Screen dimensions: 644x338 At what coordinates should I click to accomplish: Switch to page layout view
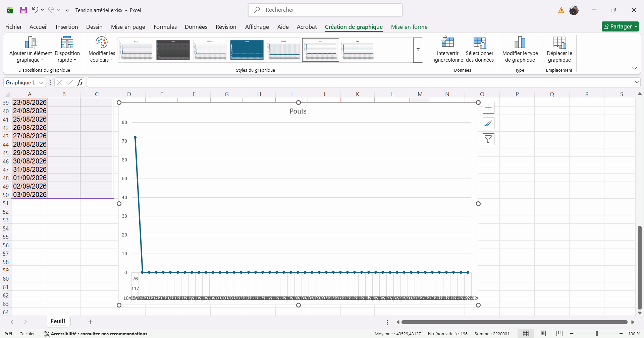[x=543, y=334]
